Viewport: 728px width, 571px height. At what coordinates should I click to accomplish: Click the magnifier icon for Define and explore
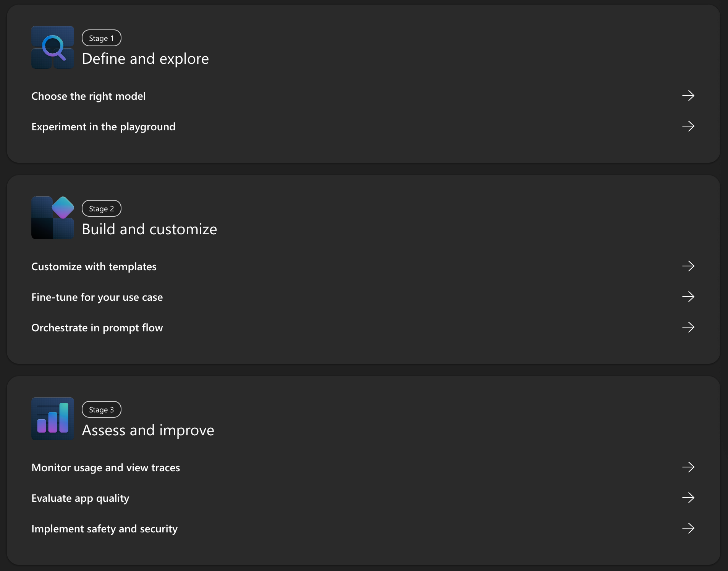tap(53, 47)
